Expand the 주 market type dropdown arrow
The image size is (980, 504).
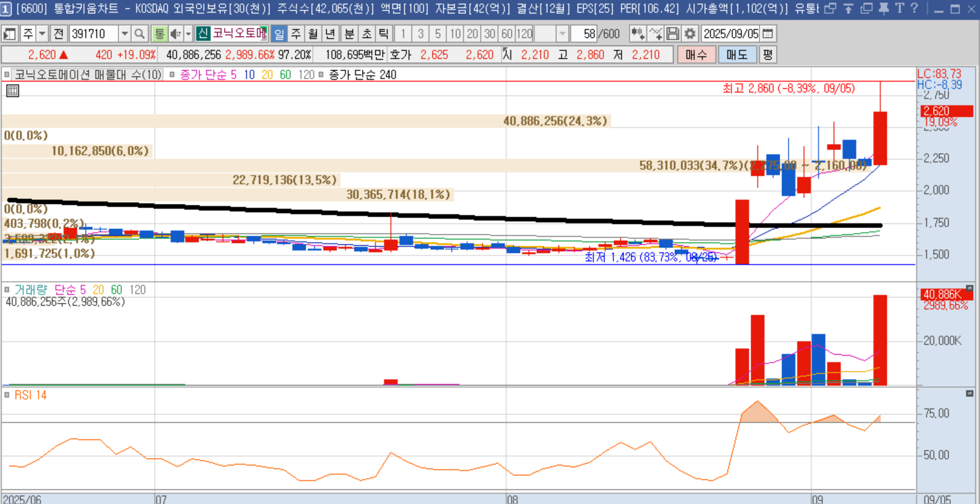(42, 34)
